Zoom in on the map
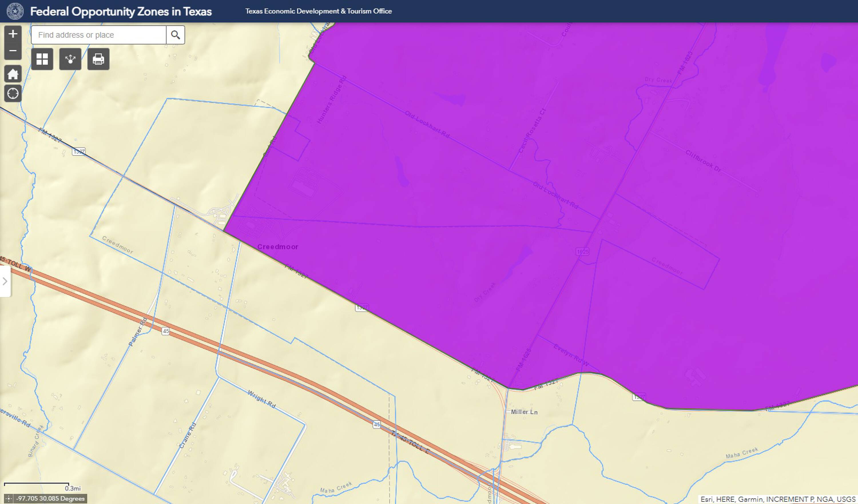 (13, 34)
